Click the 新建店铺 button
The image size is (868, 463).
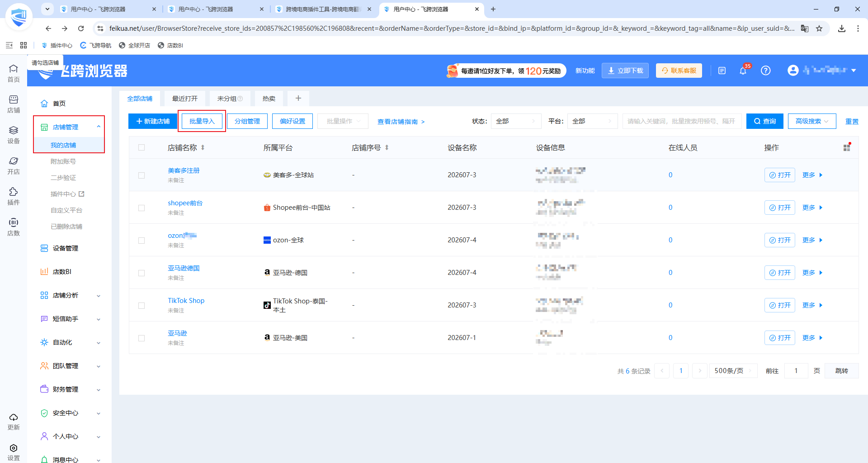[x=153, y=121]
